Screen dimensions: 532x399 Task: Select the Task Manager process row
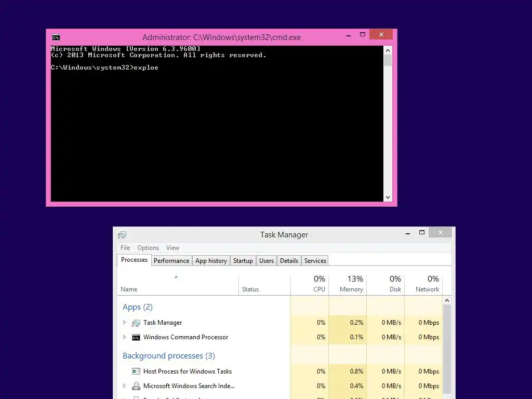click(280, 323)
